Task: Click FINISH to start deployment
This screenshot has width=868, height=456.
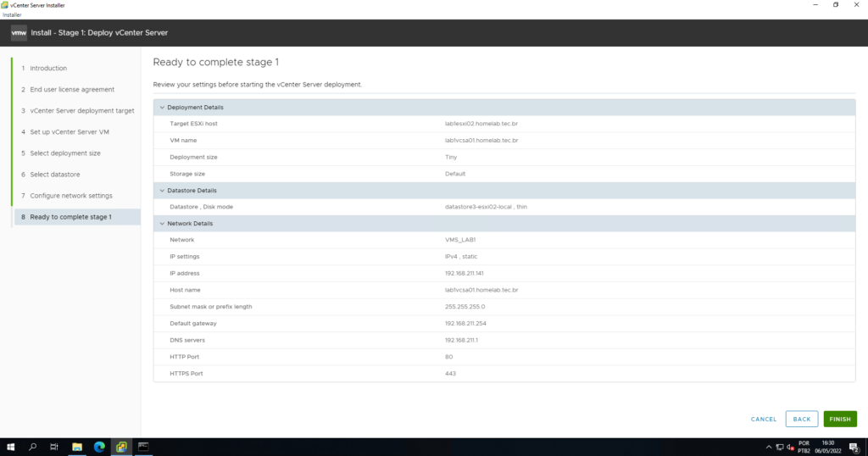Action: (840, 419)
